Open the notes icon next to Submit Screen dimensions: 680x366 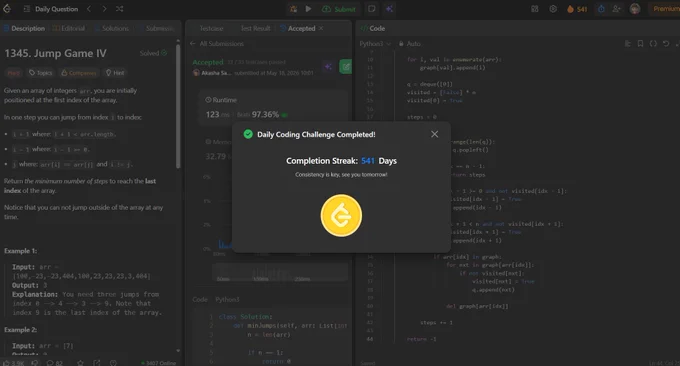[x=372, y=9]
